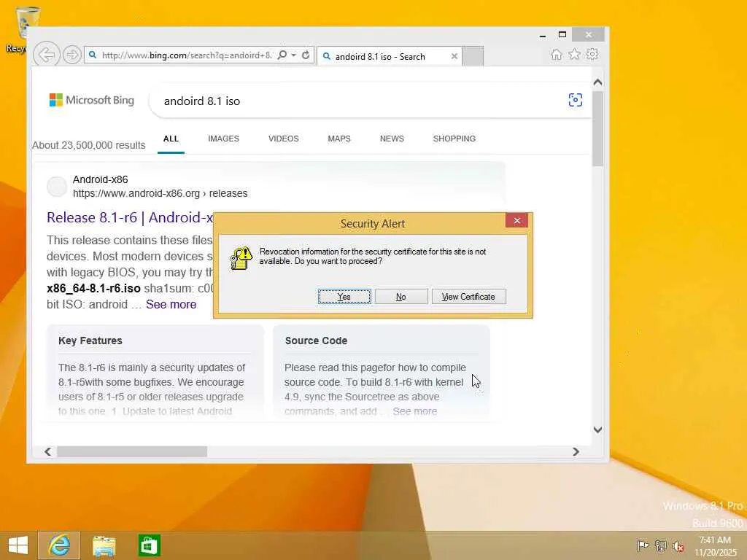Viewport: 747px width, 560px height.
Task: Open the taskbar clock showing 7:41 AM
Action: coord(715,545)
